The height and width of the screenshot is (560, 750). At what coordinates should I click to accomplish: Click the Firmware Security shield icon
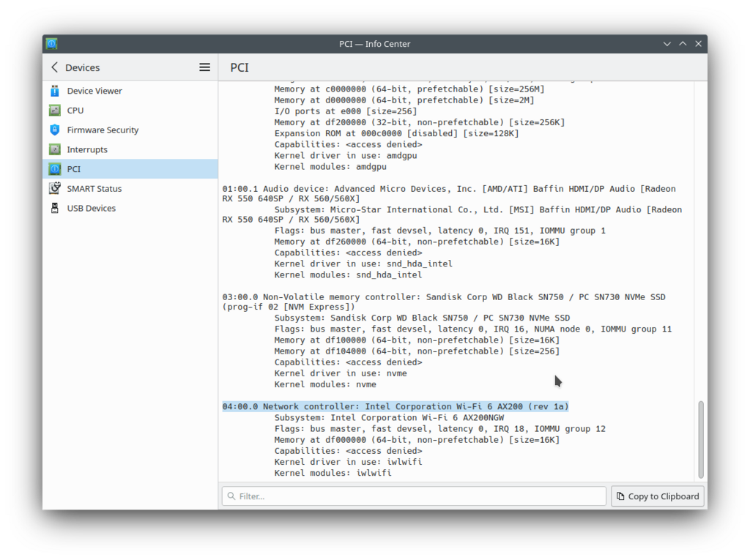(54, 130)
